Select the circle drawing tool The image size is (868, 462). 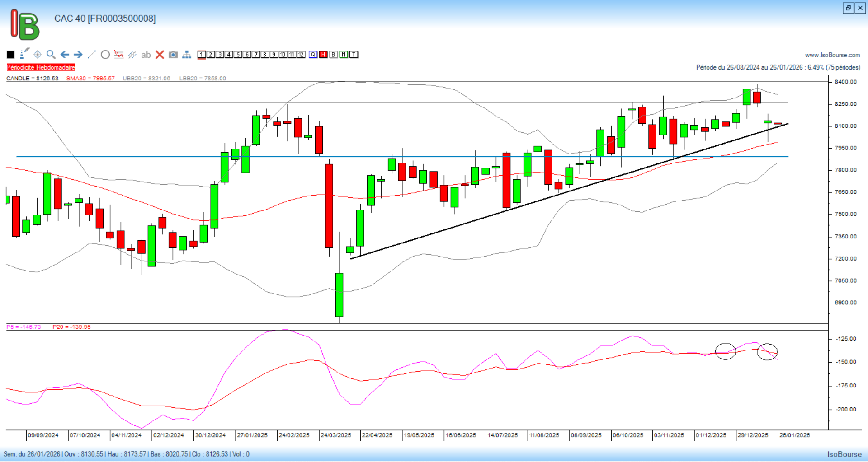(105, 55)
